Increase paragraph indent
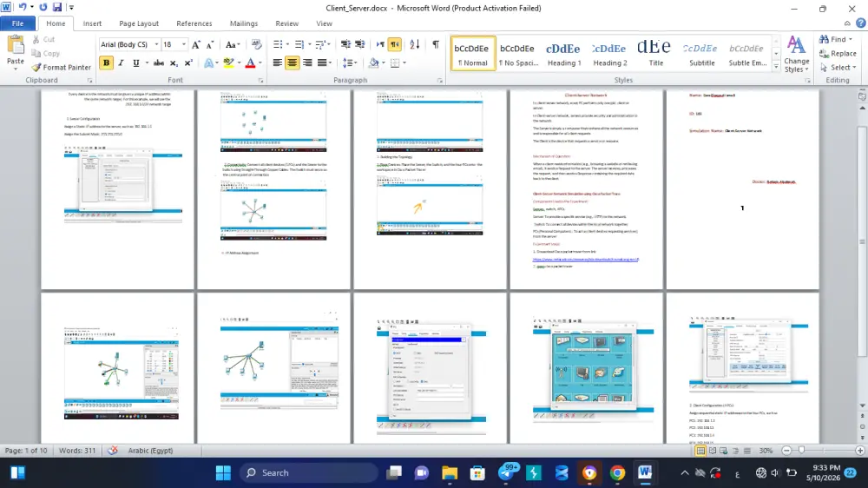This screenshot has height=488, width=868. pos(360,44)
